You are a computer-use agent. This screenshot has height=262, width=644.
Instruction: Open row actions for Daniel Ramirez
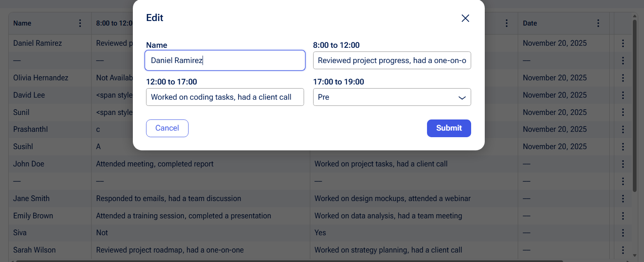[x=623, y=43]
